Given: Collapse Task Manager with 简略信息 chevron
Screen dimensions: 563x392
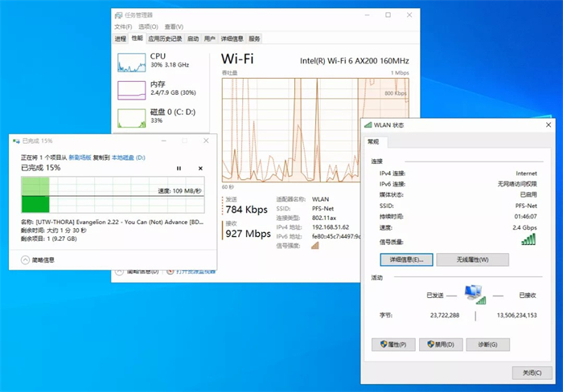Looking at the screenshot, I should [x=119, y=272].
